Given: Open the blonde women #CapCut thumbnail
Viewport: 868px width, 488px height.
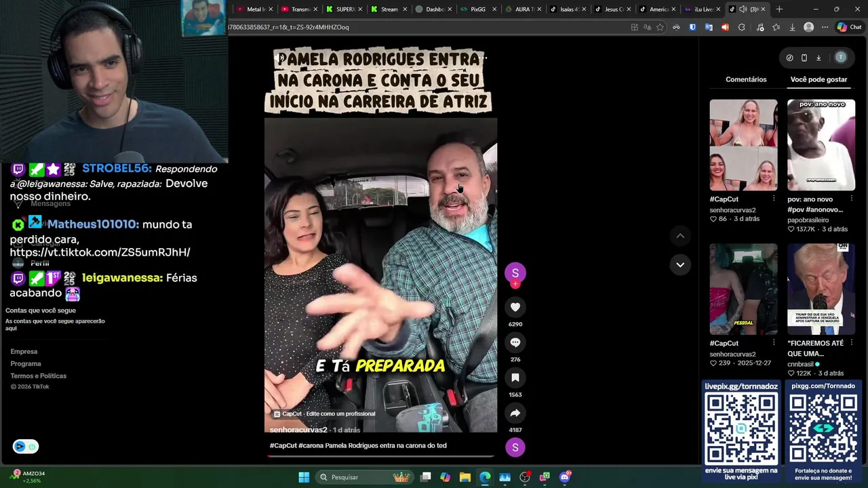Looking at the screenshot, I should tap(744, 145).
